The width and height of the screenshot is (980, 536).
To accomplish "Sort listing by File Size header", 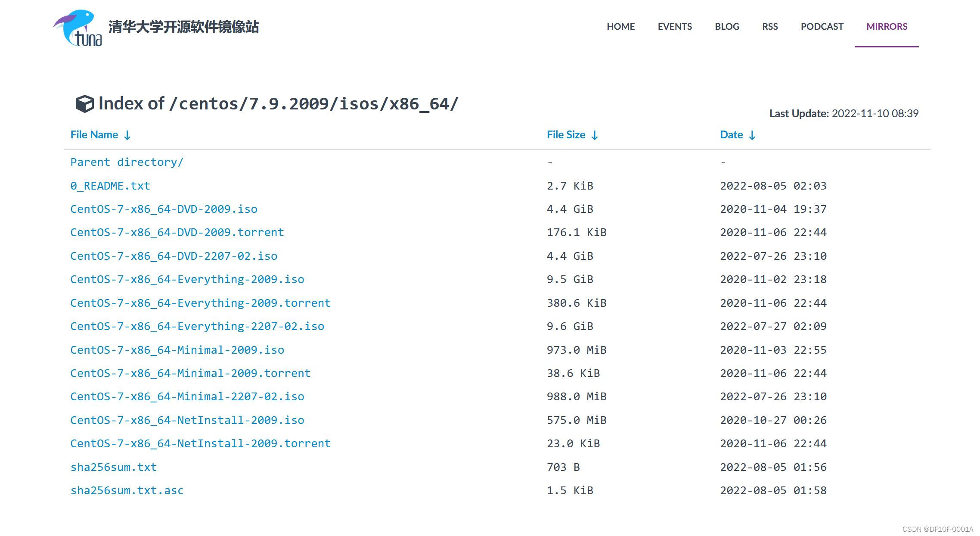I will pos(566,135).
